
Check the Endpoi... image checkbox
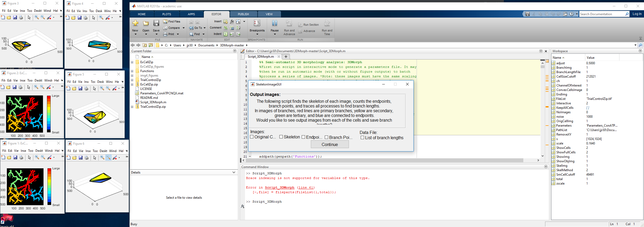click(x=304, y=137)
